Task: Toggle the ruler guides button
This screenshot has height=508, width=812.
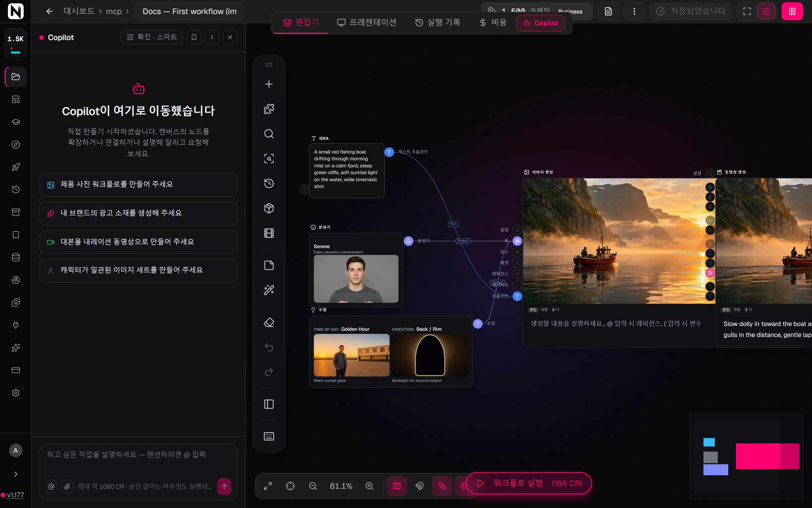Action: pyautogui.click(x=442, y=486)
